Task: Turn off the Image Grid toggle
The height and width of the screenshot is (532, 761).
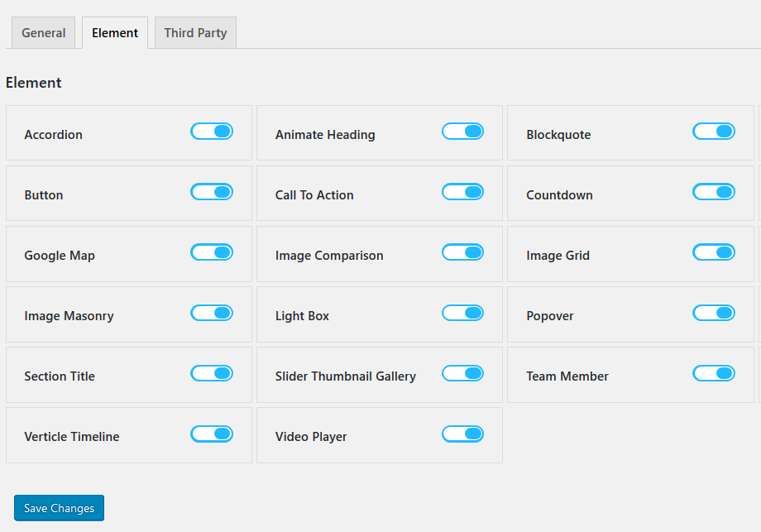Action: (713, 252)
